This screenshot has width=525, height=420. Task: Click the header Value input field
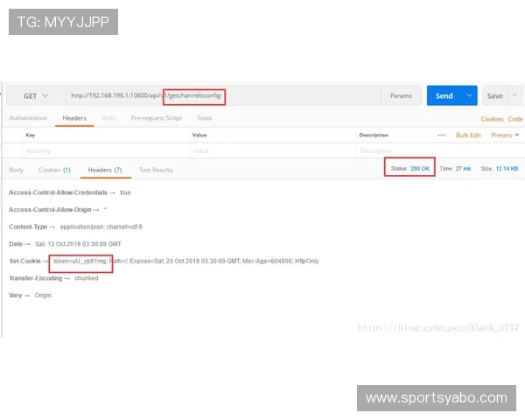point(272,151)
